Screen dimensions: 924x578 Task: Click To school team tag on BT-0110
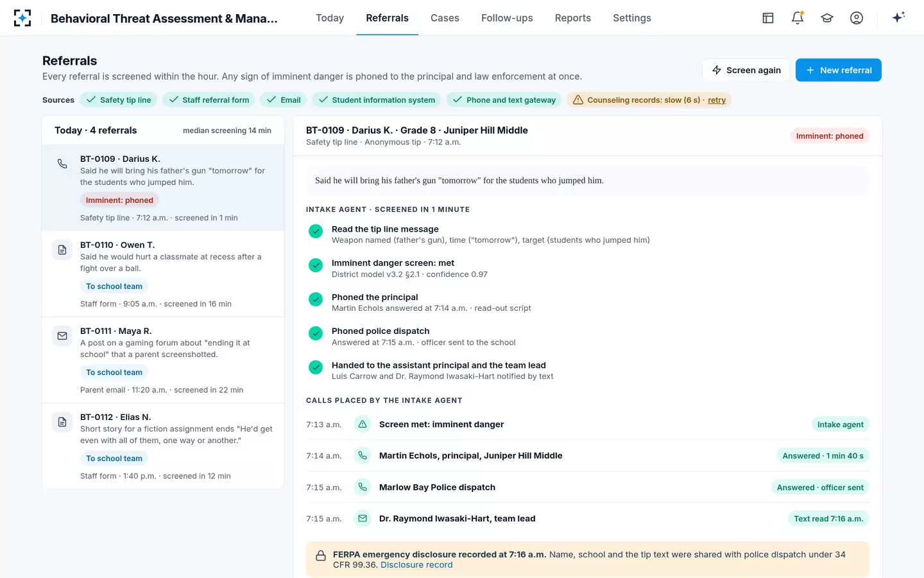[x=114, y=286]
